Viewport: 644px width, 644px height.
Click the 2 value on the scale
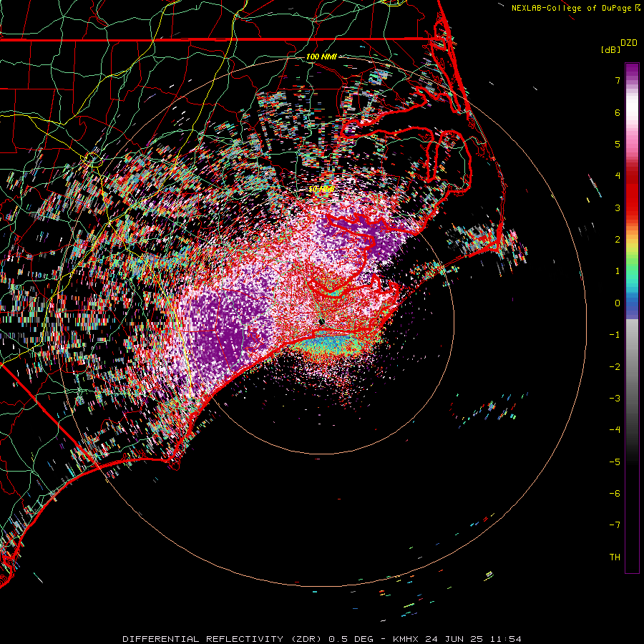coord(618,240)
